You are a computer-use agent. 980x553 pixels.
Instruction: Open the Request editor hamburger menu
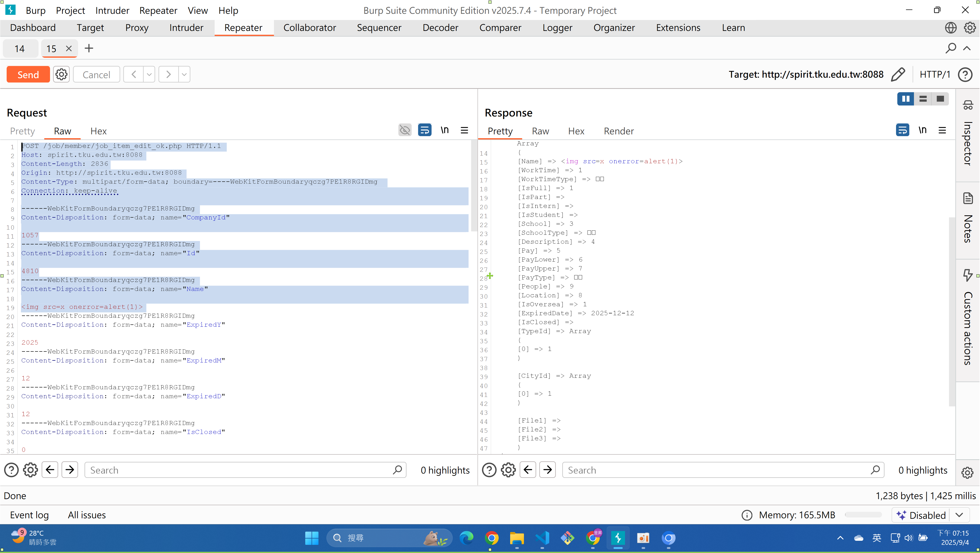pos(464,130)
